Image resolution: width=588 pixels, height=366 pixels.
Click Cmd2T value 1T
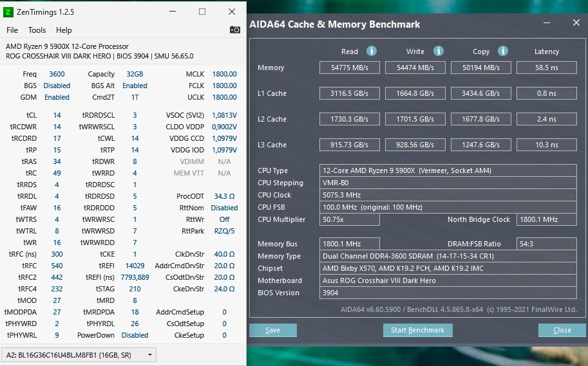click(135, 97)
